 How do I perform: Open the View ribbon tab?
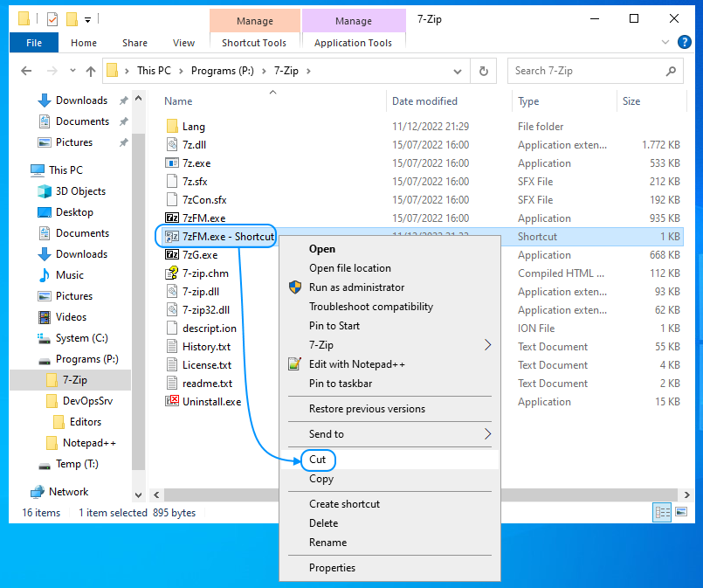[x=183, y=43]
